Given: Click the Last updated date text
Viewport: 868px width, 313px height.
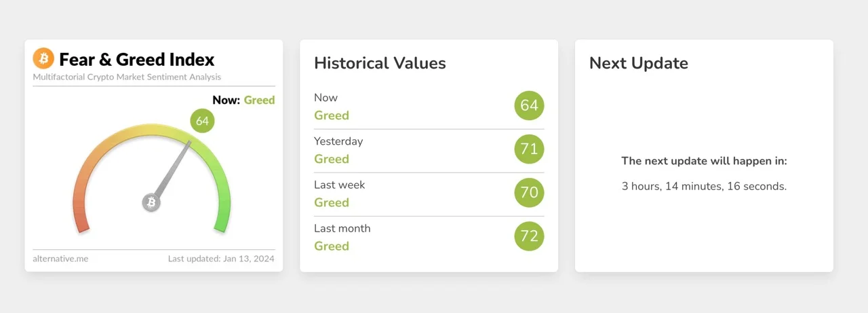Looking at the screenshot, I should (221, 259).
